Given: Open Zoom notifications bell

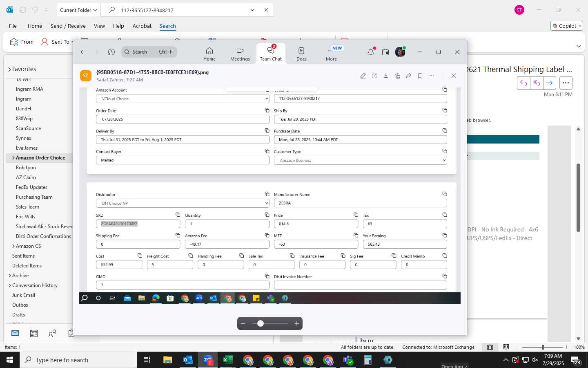Looking at the screenshot, I should click(371, 52).
